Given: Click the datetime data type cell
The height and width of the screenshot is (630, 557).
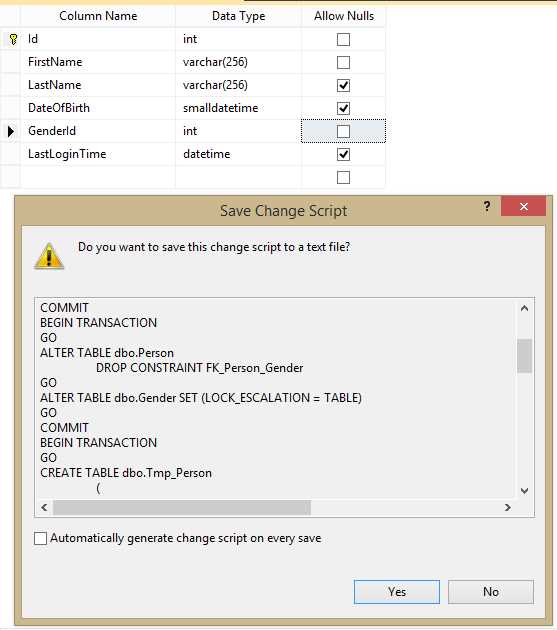Looking at the screenshot, I should (239, 154).
